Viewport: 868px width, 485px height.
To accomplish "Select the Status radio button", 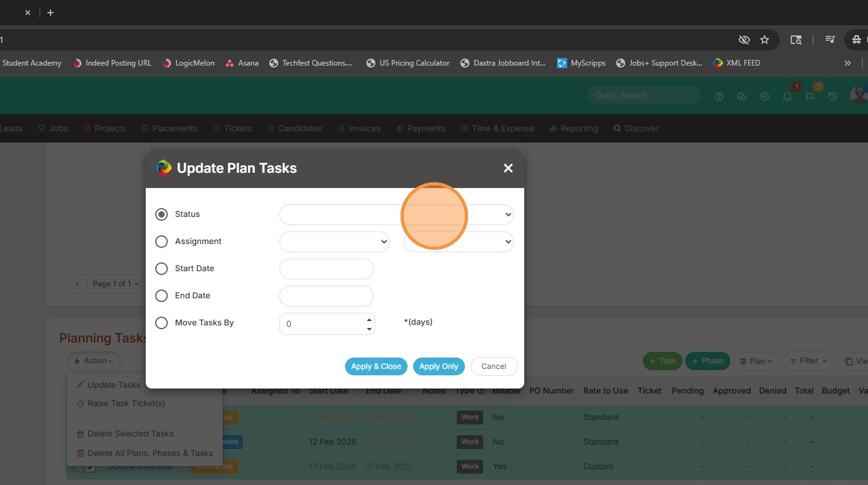I will tap(161, 214).
